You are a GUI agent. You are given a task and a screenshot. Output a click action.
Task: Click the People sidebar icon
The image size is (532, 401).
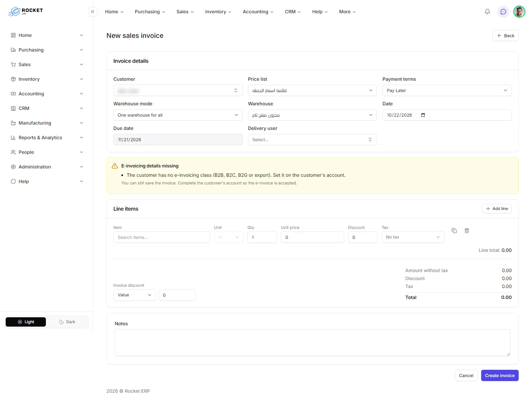click(x=13, y=152)
